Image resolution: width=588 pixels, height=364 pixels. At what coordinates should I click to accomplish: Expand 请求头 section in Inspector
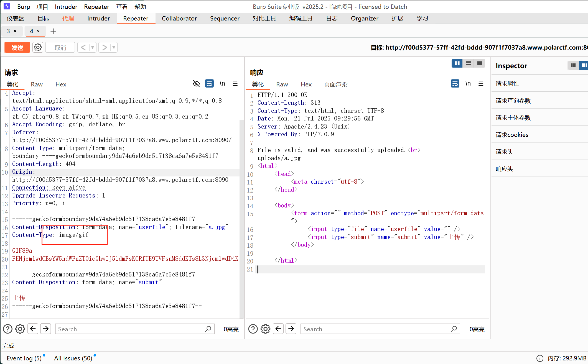tap(505, 152)
